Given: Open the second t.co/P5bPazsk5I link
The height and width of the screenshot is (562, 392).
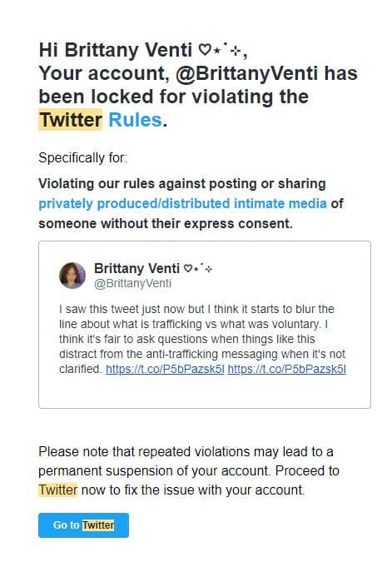Looking at the screenshot, I should click(286, 369).
